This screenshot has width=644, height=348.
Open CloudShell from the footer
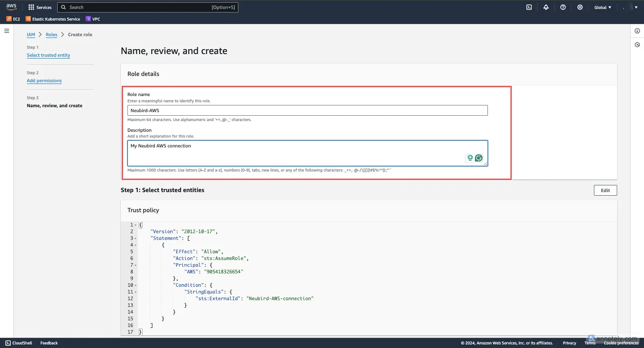[19, 343]
